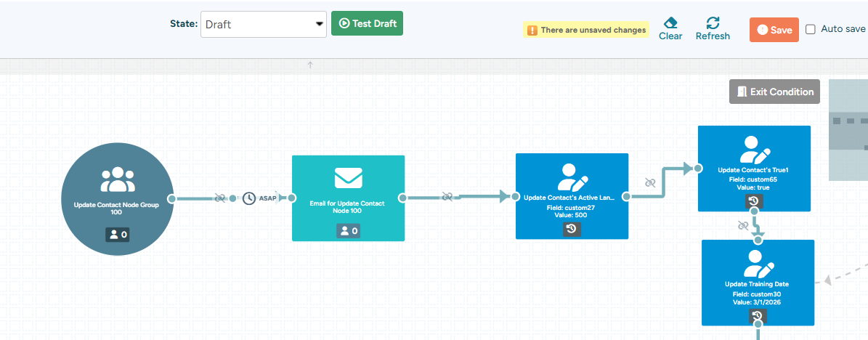Click history icon on Update Contact's True1 node

click(x=753, y=201)
